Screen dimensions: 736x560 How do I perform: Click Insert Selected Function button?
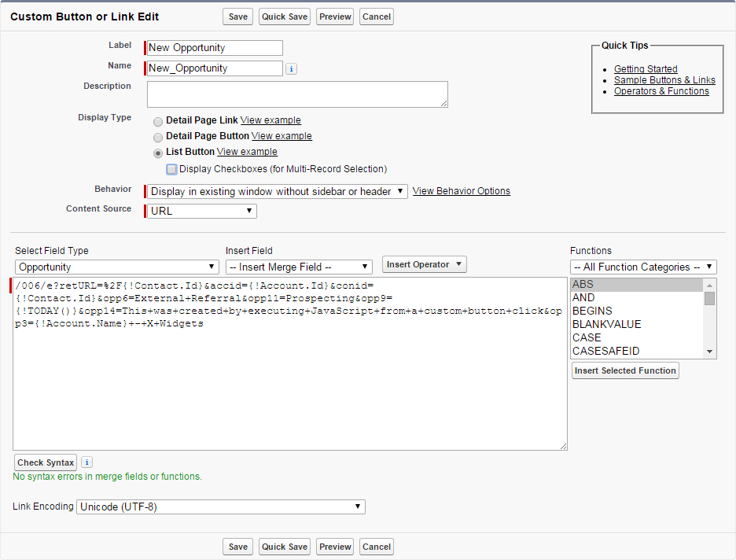tap(625, 370)
